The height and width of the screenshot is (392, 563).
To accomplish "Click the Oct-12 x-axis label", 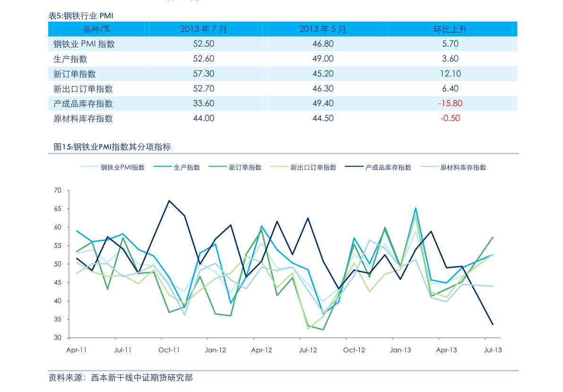I will tap(354, 350).
